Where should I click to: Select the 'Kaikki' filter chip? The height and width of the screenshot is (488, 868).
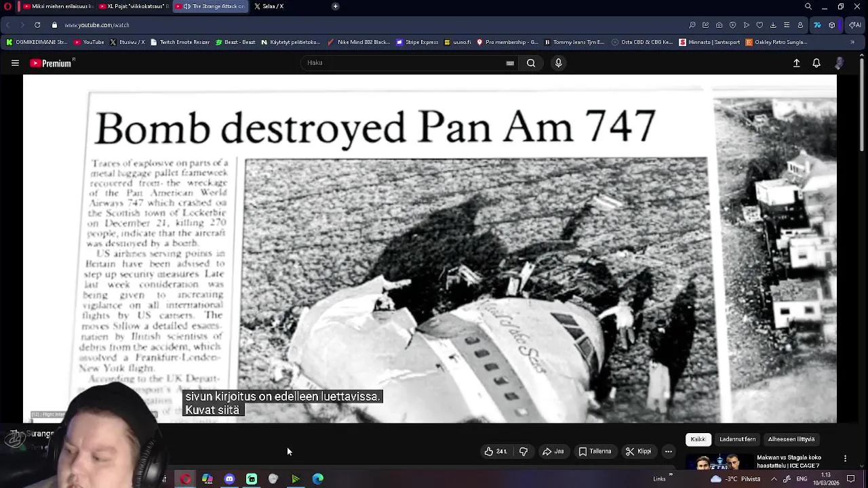(x=698, y=439)
